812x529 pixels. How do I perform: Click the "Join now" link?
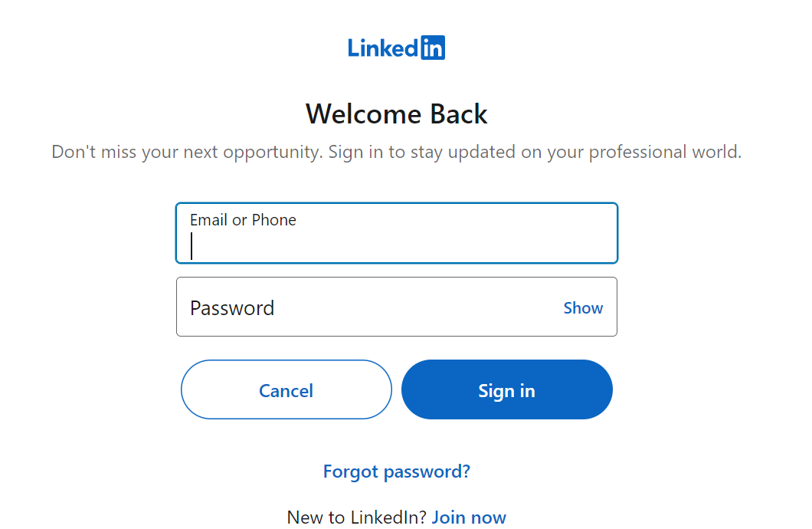[469, 517]
